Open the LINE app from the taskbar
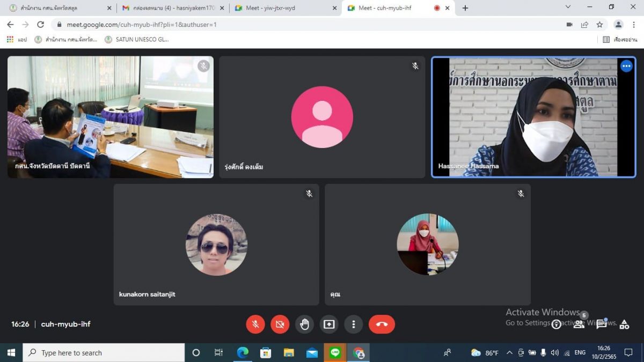The height and width of the screenshot is (362, 644). click(335, 352)
